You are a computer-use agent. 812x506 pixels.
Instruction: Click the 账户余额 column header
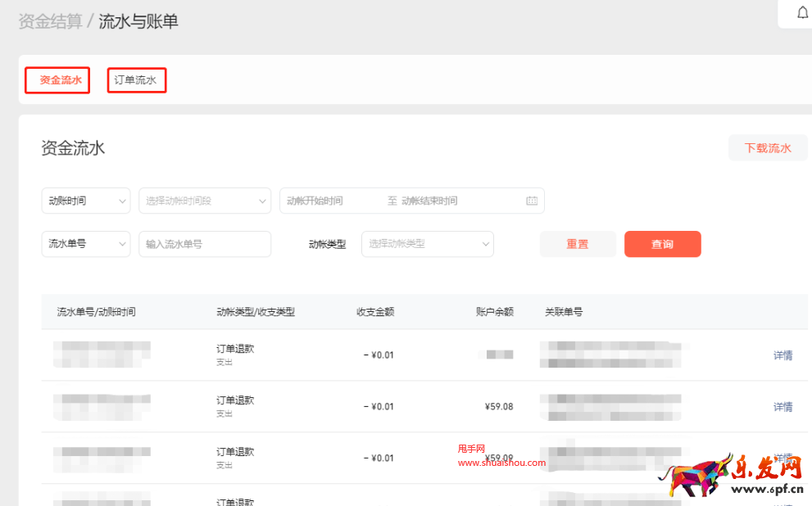494,312
